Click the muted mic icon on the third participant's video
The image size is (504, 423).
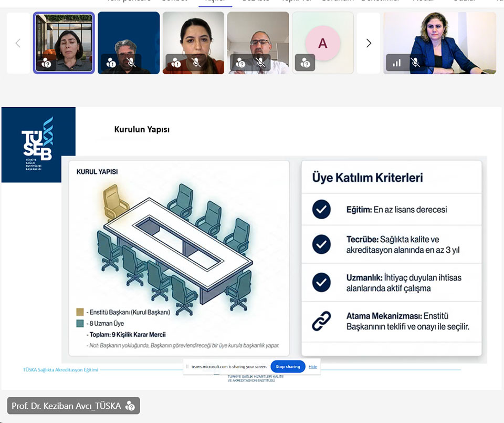pos(196,63)
